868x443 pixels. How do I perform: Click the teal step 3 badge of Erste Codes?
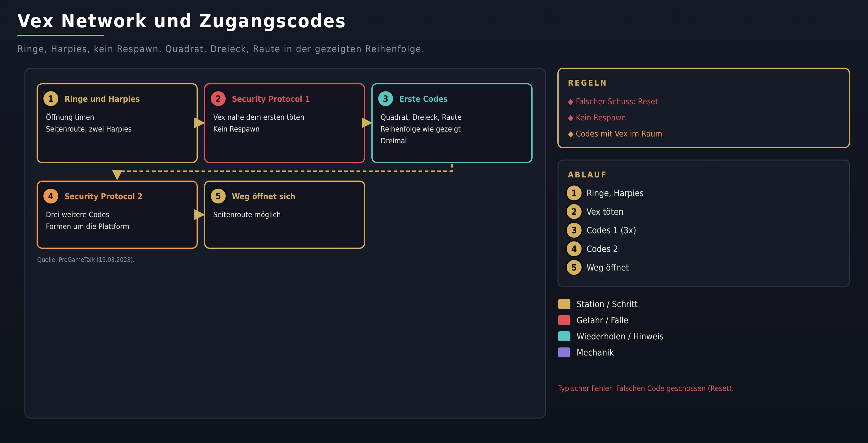point(385,99)
